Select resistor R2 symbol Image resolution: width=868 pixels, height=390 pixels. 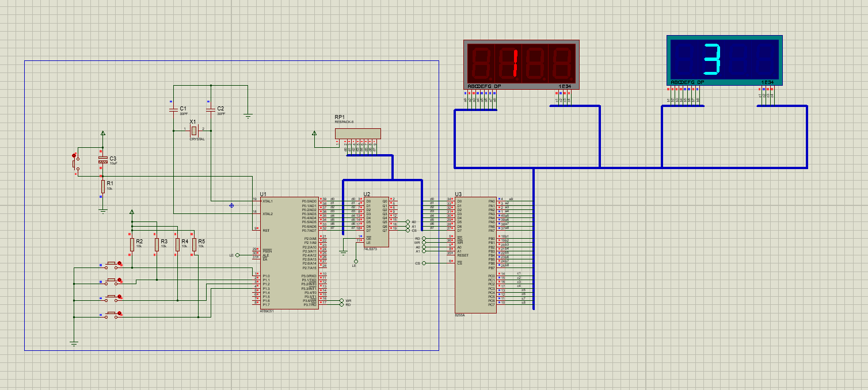point(132,245)
